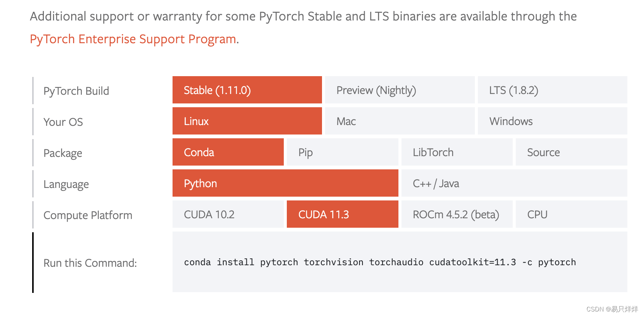This screenshot has width=644, height=316.
Task: Select LibTorch as the package
Action: 457,152
